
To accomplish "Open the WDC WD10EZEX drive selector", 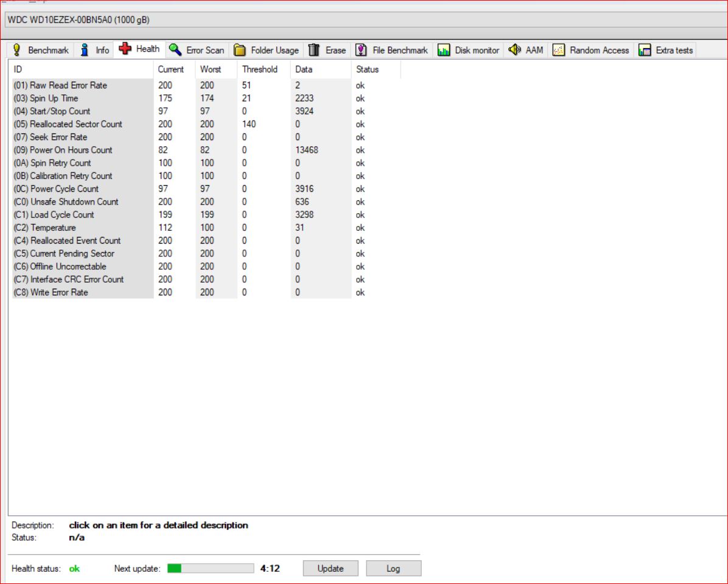I will [364, 20].
